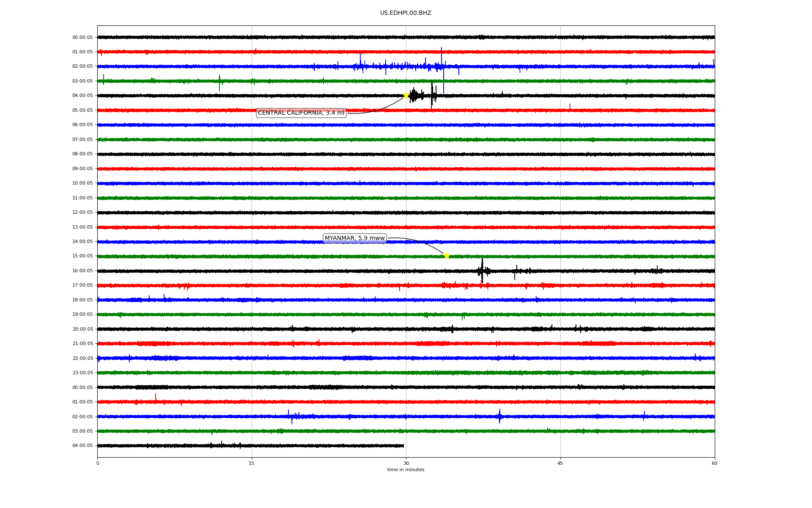812x508 pixels.
Task: Click the 0 minute x-axis tick label
Action: click(98, 463)
